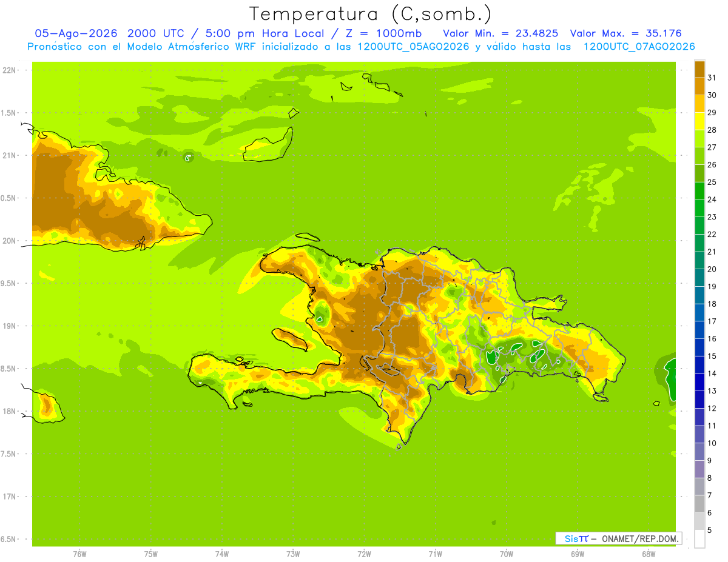The width and height of the screenshot is (728, 562).
Task: Click latitude axis label "18N"
Action: tap(9, 411)
